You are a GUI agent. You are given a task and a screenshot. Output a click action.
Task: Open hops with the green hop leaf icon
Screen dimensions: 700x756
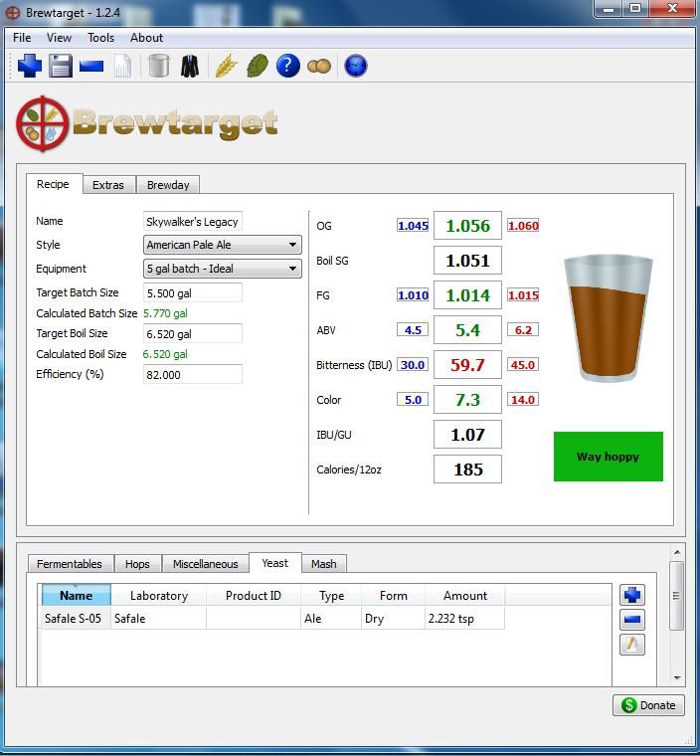click(257, 66)
